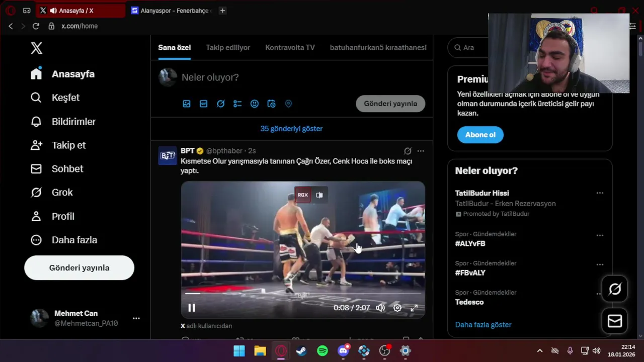Go back in browser history
The image size is (644, 362).
coord(11,26)
